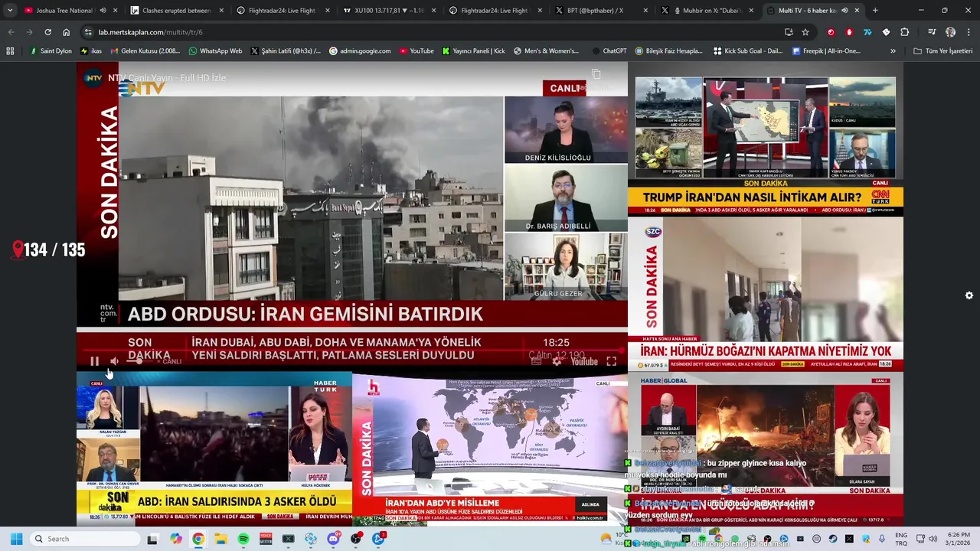The height and width of the screenshot is (551, 980).
Task: Mute the NTV player volume
Action: pos(114,361)
